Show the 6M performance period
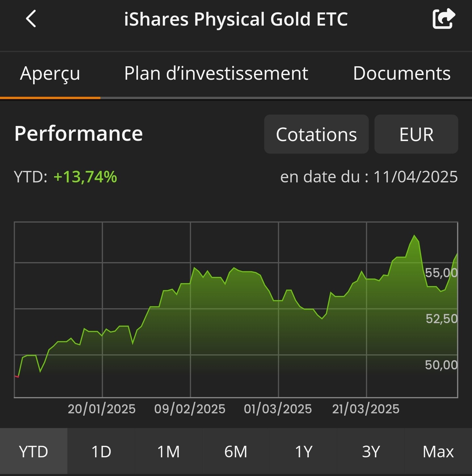This screenshot has height=476, width=472. (x=236, y=451)
